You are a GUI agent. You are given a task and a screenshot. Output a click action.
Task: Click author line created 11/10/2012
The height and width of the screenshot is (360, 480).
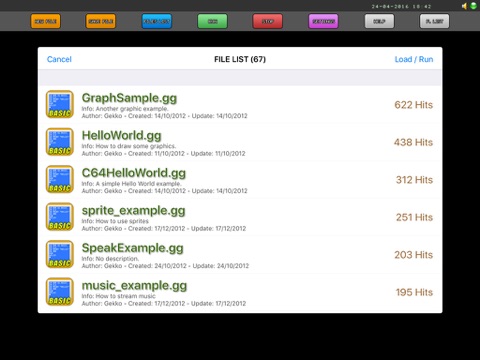click(x=163, y=154)
